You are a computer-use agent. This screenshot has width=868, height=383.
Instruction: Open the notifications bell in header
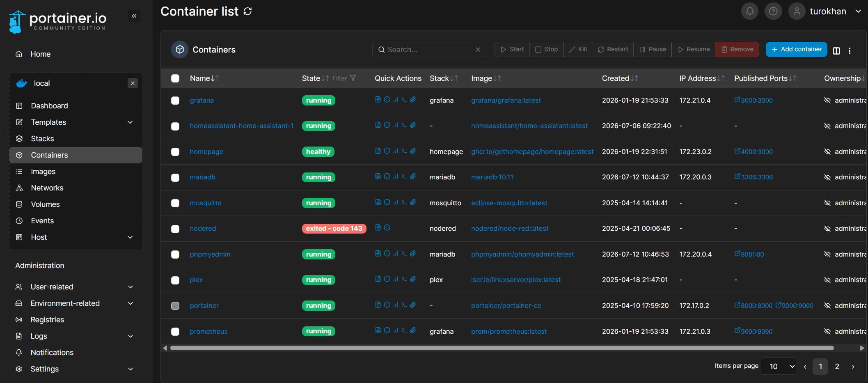point(749,11)
